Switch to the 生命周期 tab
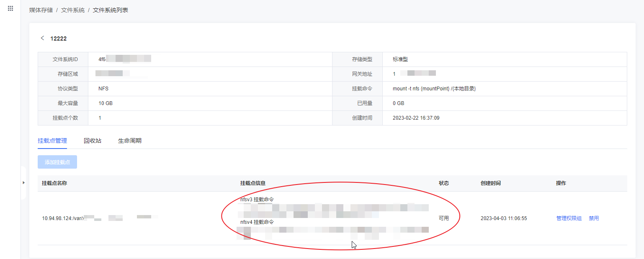Image resolution: width=644 pixels, height=259 pixels. pos(130,141)
